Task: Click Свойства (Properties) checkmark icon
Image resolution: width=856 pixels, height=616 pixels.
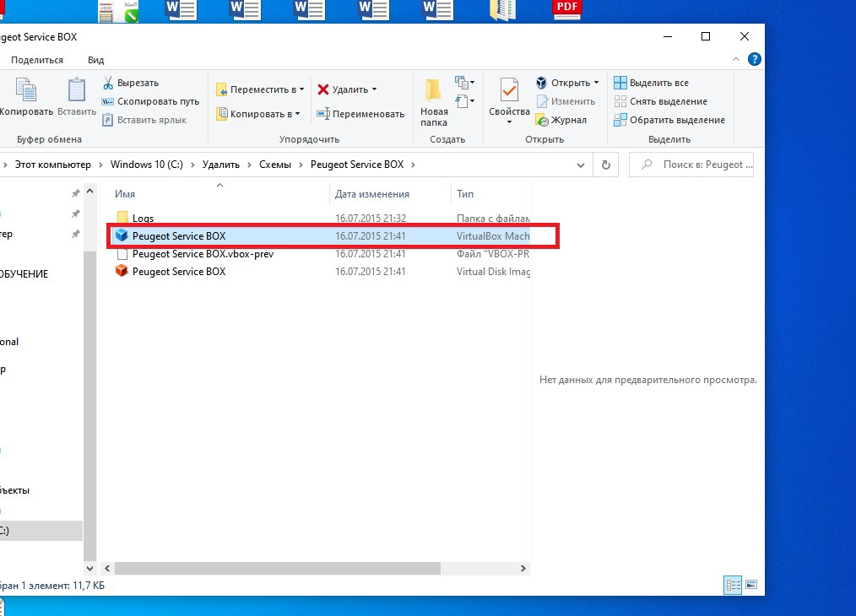Action: click(x=509, y=90)
